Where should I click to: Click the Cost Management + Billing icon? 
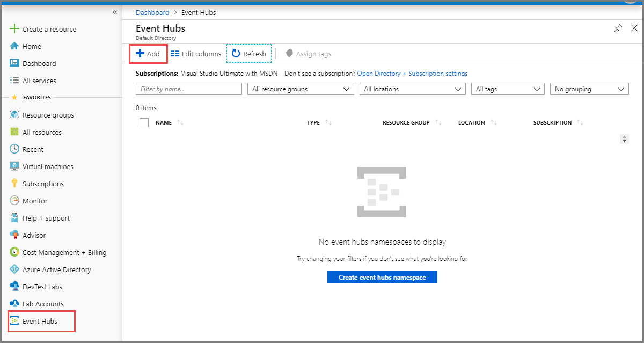click(x=14, y=252)
